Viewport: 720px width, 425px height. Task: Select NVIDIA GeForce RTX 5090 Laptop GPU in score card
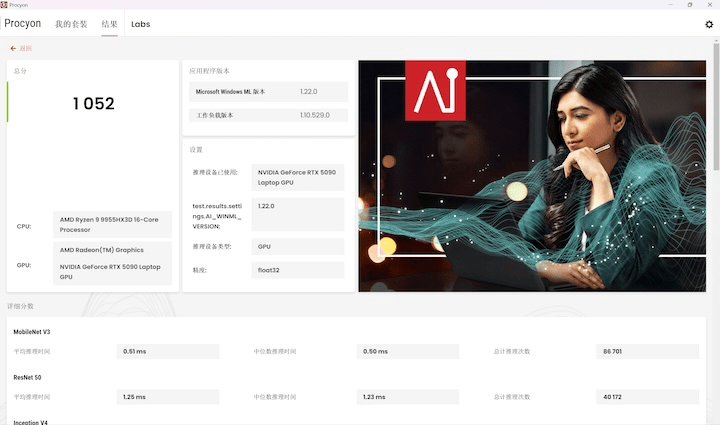pyautogui.click(x=110, y=272)
